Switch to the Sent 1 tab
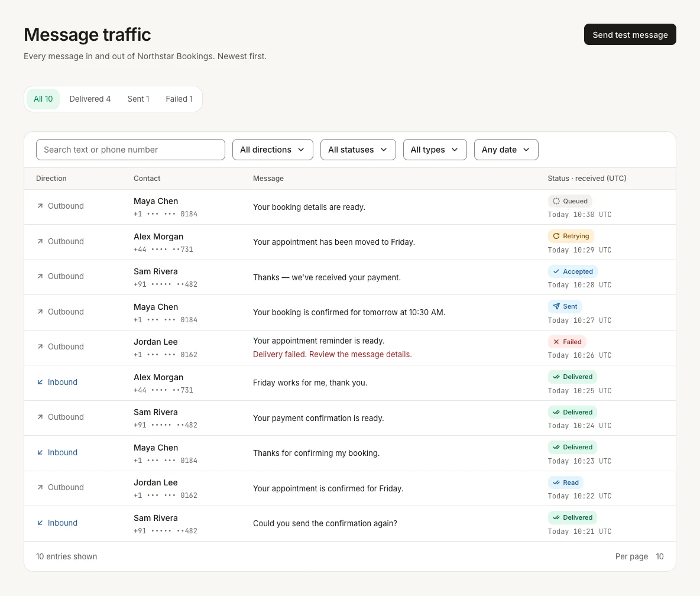Viewport: 700px width, 596px height. 138,99
